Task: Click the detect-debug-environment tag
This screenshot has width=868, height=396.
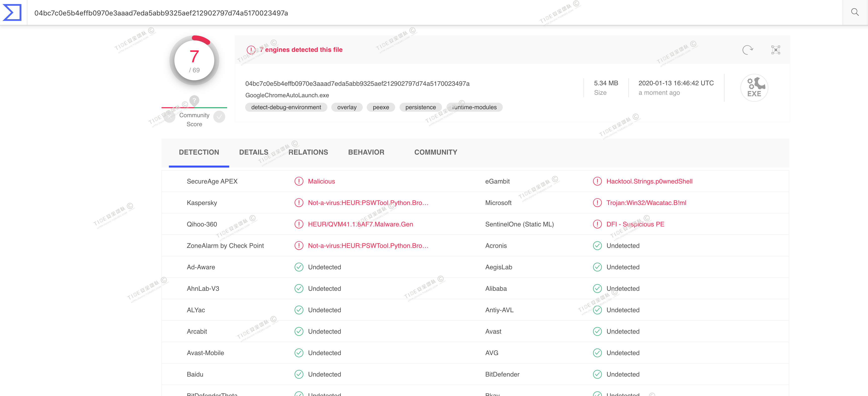Action: [286, 107]
